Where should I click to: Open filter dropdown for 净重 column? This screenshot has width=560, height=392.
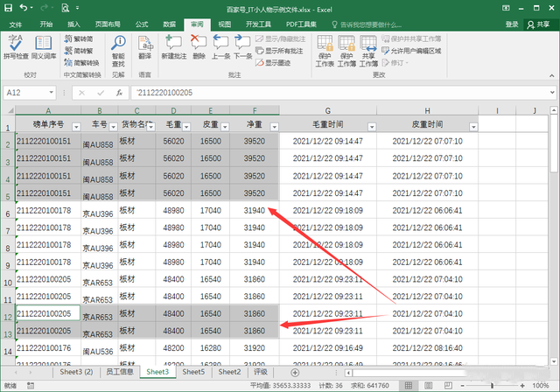coord(275,126)
